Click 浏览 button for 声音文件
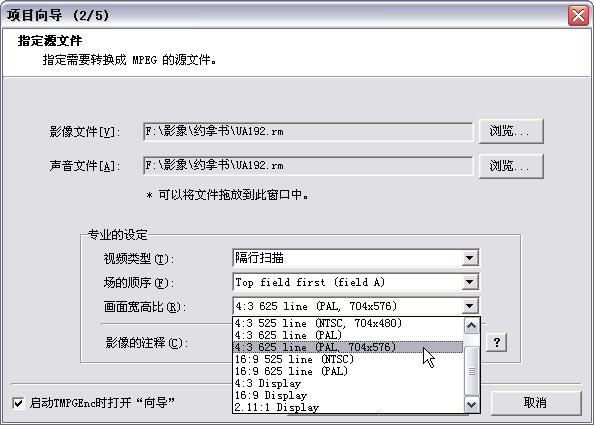Image resolution: width=594 pixels, height=425 pixels. pyautogui.click(x=511, y=166)
